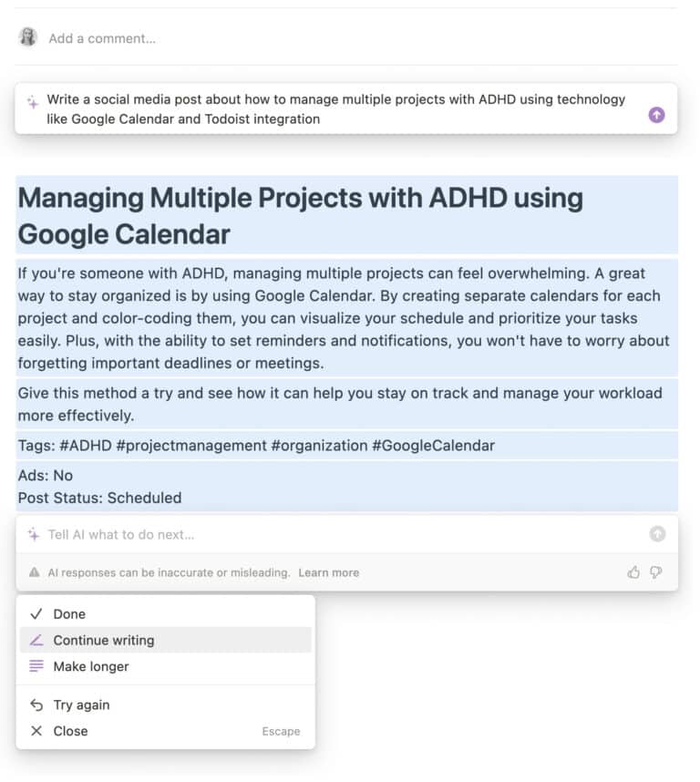This screenshot has width=700, height=782.
Task: Choose Close in the AI options menu
Action: [70, 731]
